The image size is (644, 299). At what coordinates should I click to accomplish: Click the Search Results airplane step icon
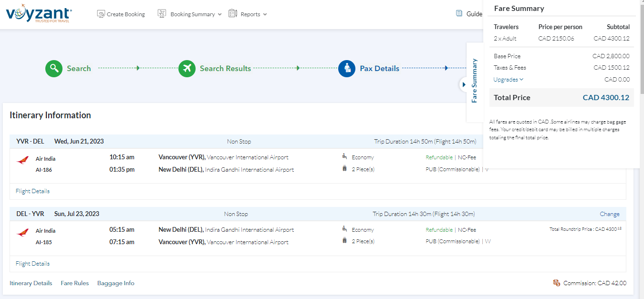pos(187,68)
